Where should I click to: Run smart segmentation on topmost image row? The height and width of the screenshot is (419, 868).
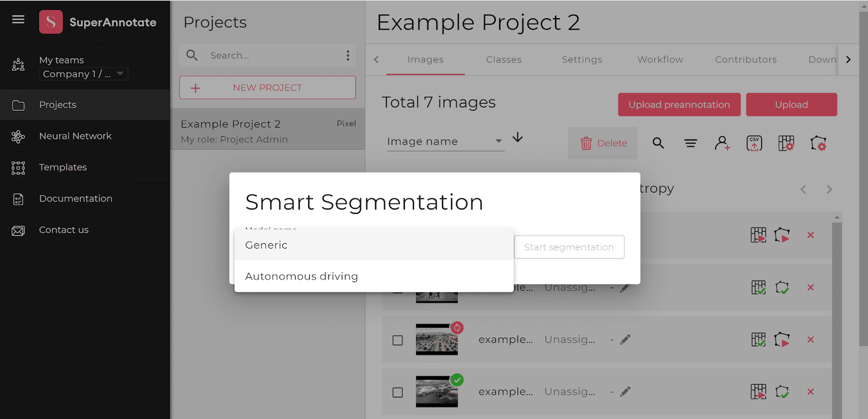coord(782,236)
